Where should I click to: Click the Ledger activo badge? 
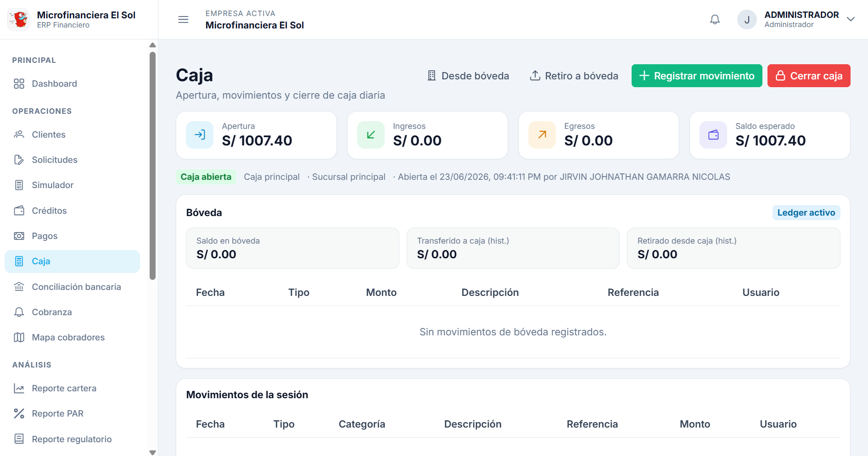tap(806, 212)
